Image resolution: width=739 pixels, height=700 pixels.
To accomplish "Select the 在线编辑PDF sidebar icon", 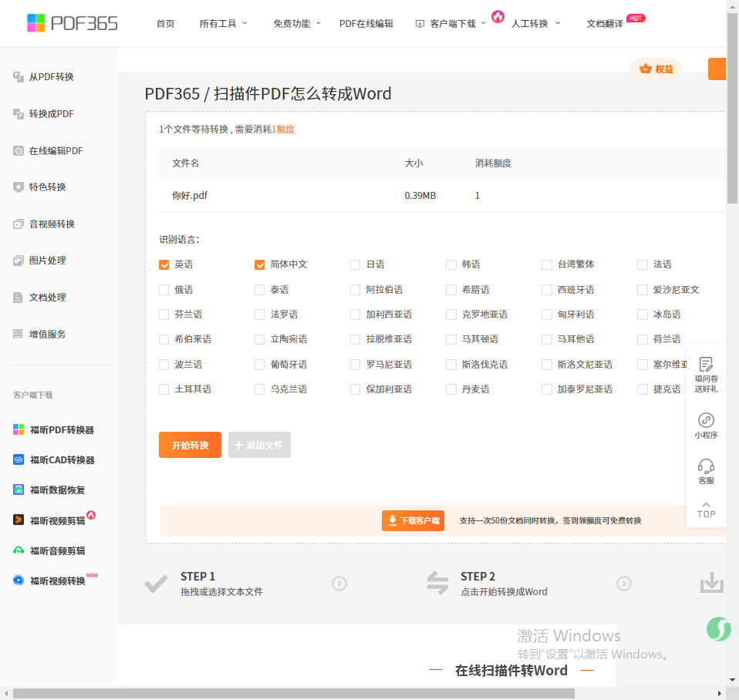I will 19,151.
